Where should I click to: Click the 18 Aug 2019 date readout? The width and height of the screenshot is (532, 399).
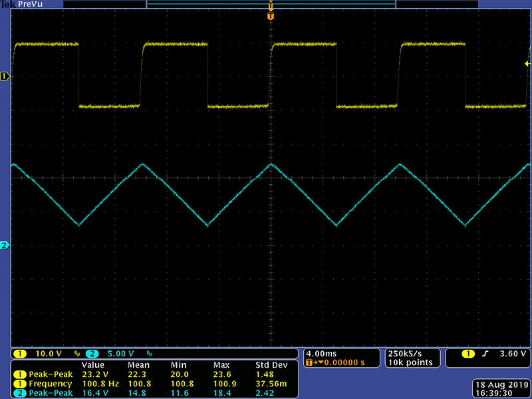[502, 385]
